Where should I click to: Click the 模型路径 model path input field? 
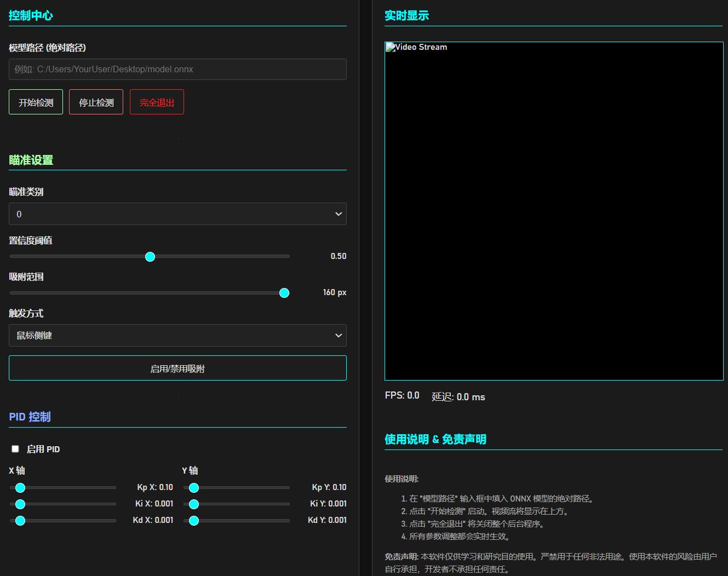[x=177, y=70]
